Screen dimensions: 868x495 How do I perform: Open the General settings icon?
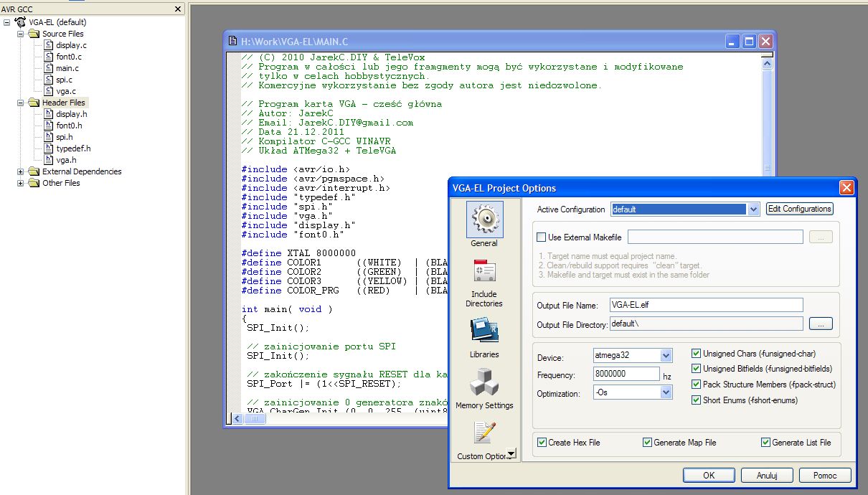[x=484, y=220]
